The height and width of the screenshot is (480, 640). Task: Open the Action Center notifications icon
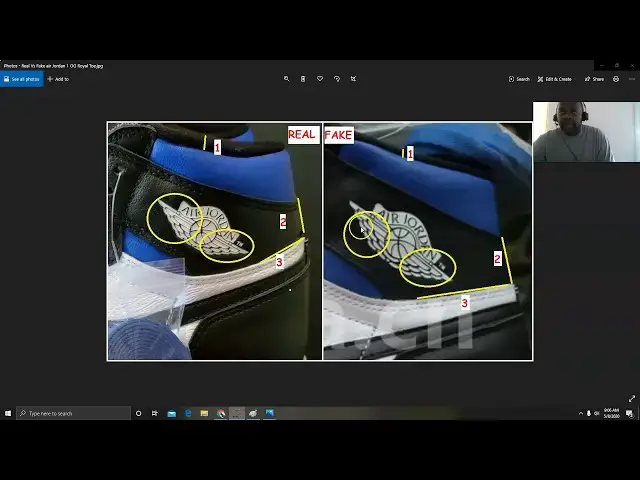[629, 413]
